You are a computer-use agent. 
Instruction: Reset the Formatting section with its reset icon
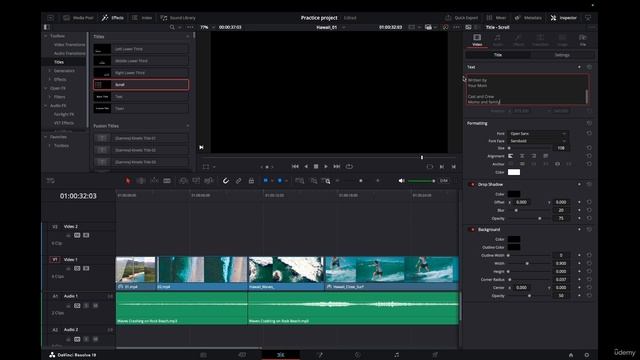point(589,123)
